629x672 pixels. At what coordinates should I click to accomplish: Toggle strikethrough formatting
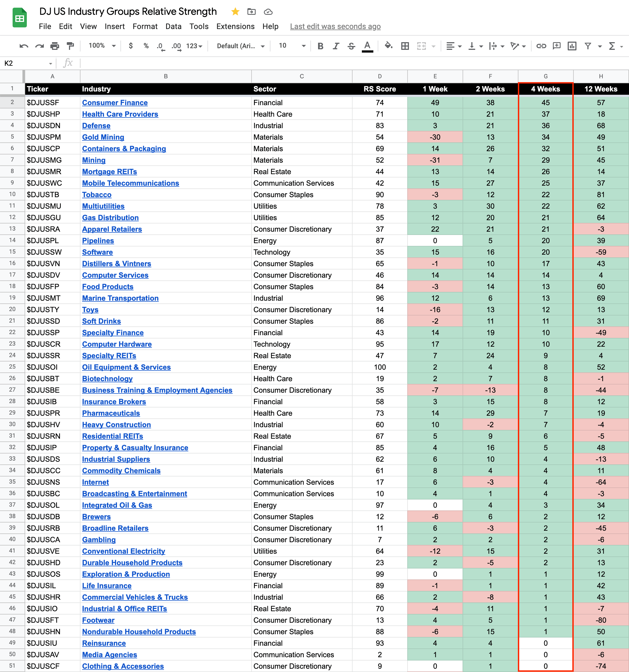coord(351,46)
